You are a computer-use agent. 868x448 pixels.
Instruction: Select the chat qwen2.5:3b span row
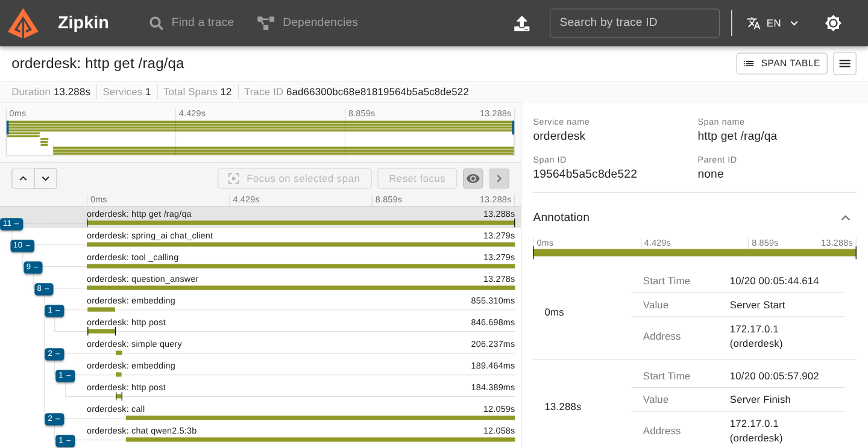[260, 434]
